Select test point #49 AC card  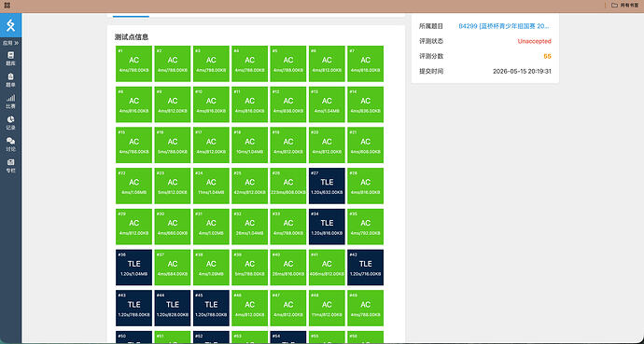(x=366, y=309)
